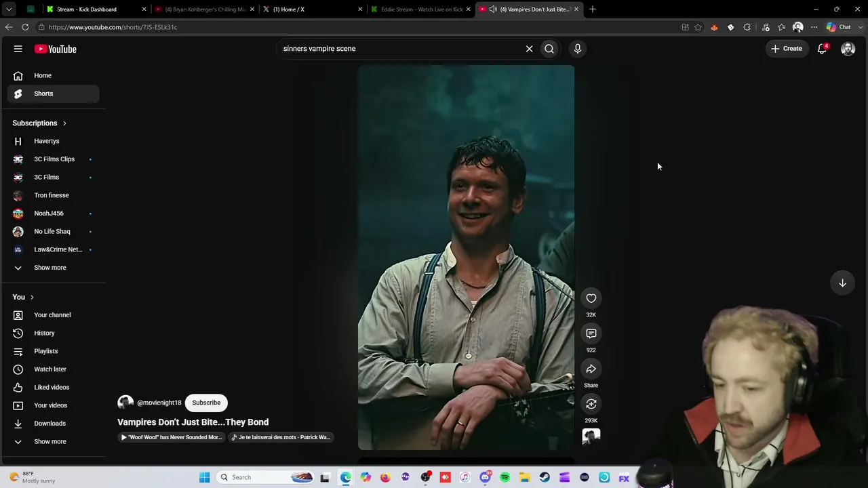
Task: Open the No Life Shaq channel
Action: click(x=53, y=231)
